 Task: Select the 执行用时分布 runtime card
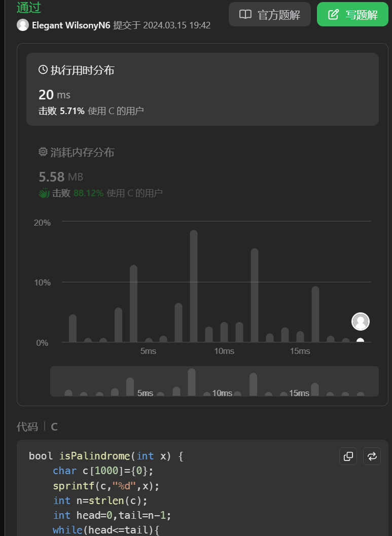pos(202,89)
